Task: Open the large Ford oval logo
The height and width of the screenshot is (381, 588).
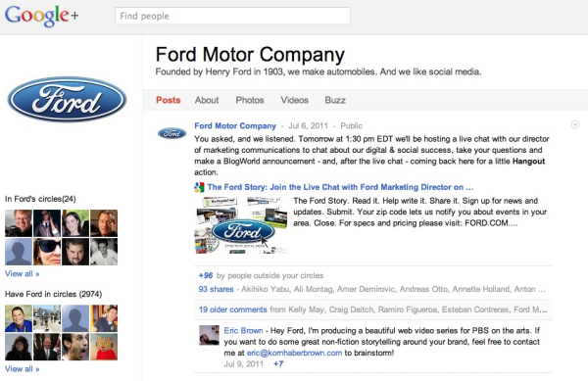Action: coord(67,99)
